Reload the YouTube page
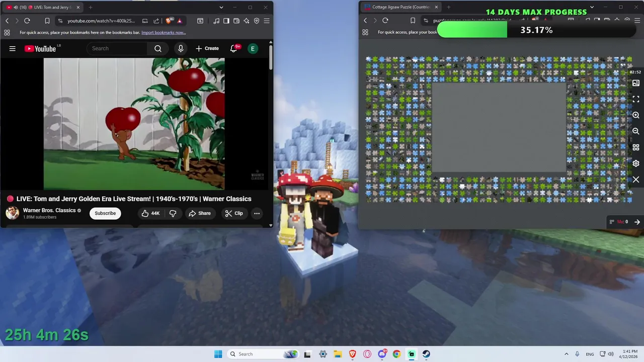Screen dimensions: 644x362 (x=27, y=21)
